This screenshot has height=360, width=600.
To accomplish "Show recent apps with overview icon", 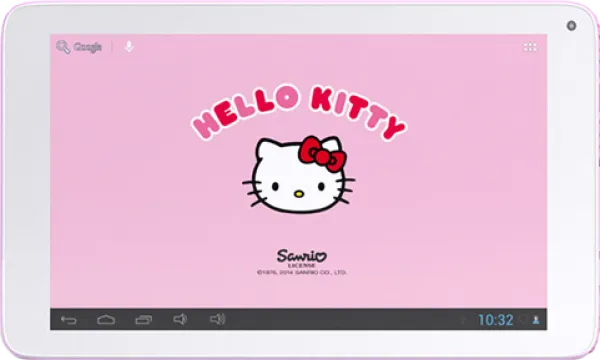I will [x=143, y=319].
